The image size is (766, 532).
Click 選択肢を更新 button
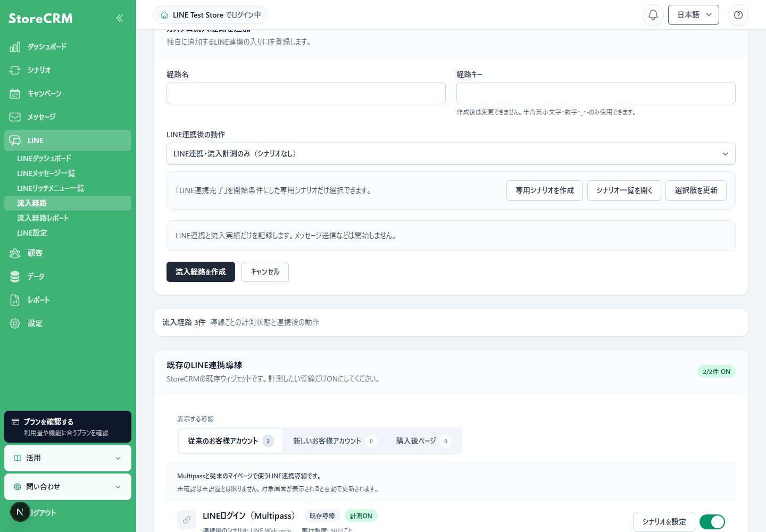click(696, 190)
